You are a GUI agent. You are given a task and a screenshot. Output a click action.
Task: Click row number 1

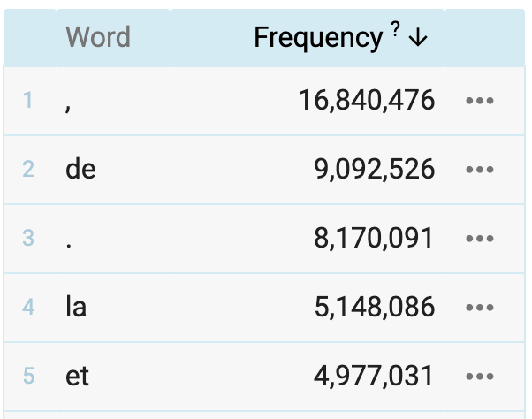(x=28, y=101)
